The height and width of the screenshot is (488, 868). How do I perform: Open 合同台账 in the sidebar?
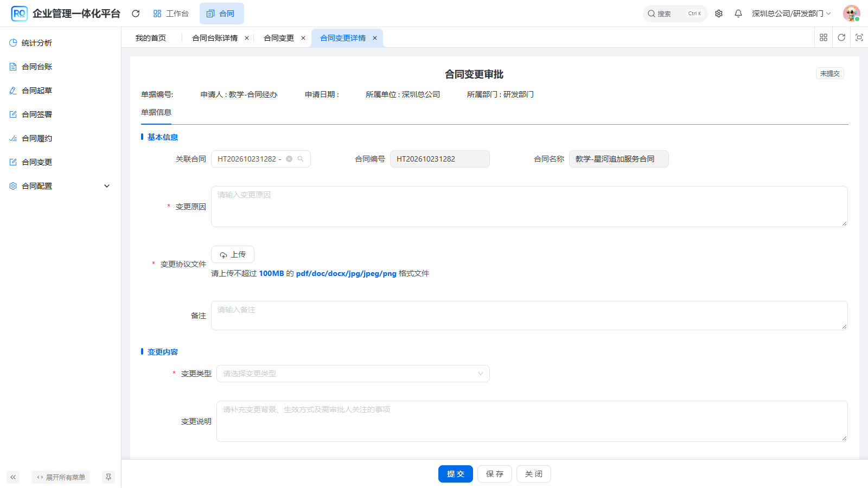(60, 67)
